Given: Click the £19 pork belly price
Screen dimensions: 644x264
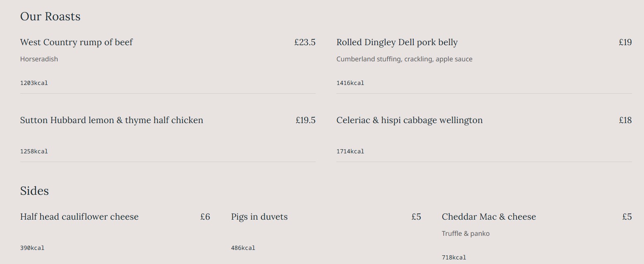Looking at the screenshot, I should [625, 42].
